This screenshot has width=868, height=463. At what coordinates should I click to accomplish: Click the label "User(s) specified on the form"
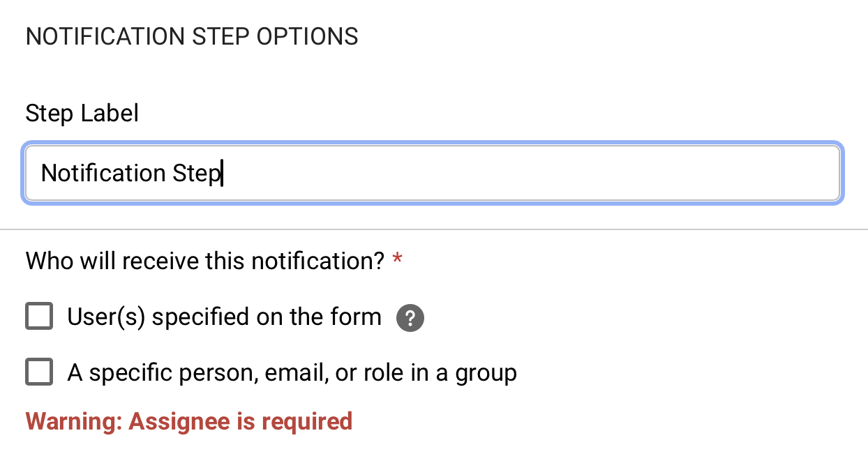223,316
